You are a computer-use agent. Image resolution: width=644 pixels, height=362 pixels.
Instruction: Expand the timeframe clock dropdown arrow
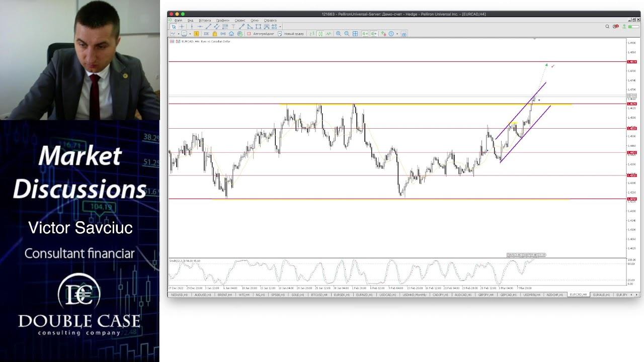(x=397, y=34)
